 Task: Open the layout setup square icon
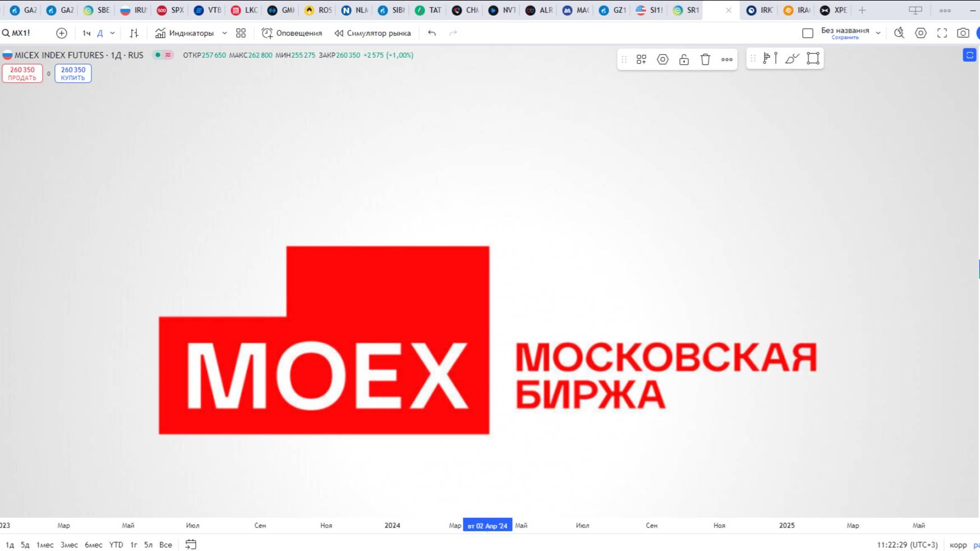pyautogui.click(x=808, y=33)
